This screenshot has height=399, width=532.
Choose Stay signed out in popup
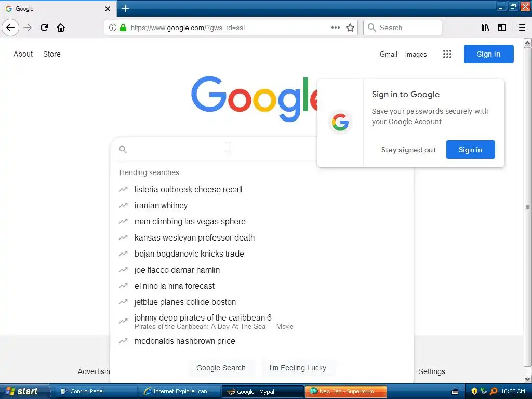tap(408, 150)
